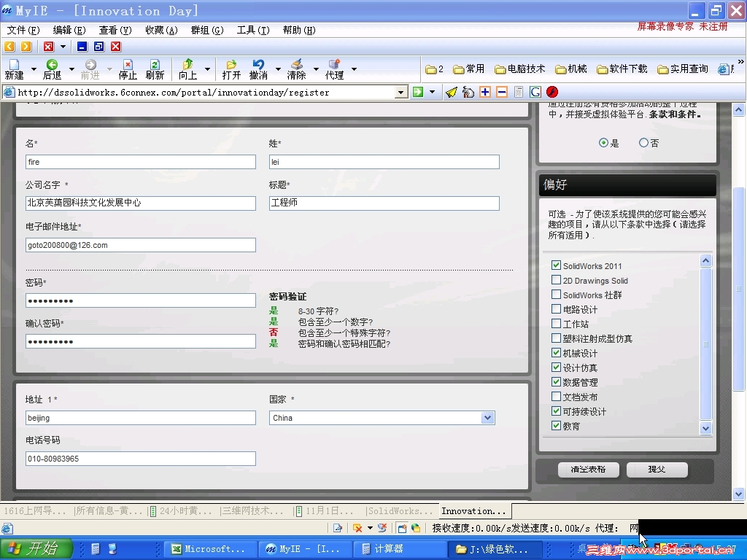Open dropdown arrow next to 向上 button
747x560 pixels.
tap(207, 69)
